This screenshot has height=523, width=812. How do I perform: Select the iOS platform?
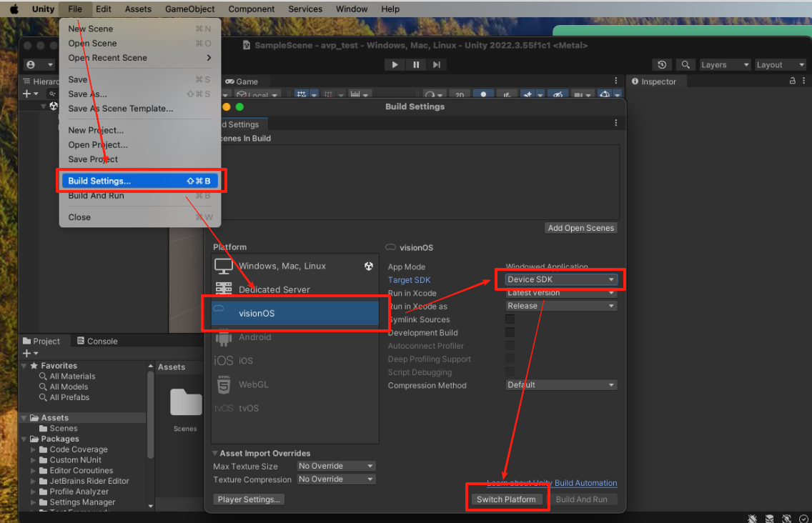295,360
